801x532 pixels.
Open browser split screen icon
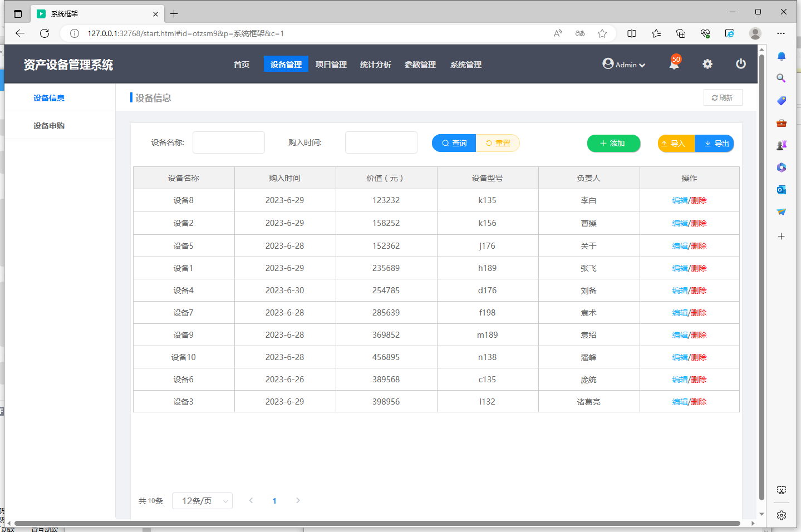(632, 33)
